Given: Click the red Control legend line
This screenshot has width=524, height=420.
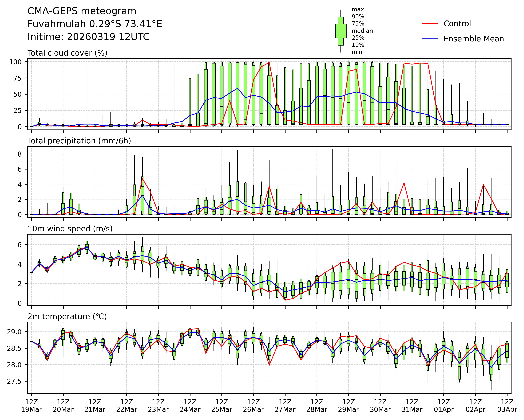Looking at the screenshot, I should coord(430,24).
